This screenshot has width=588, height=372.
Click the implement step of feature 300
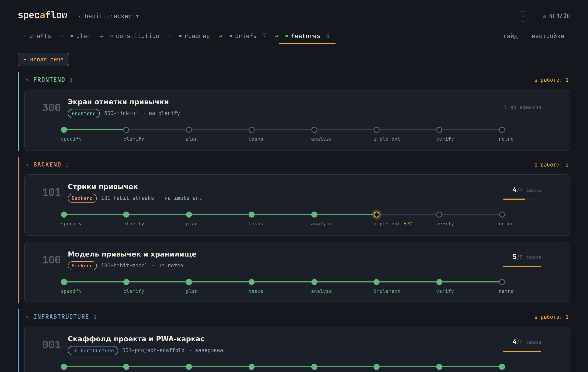pyautogui.click(x=377, y=130)
